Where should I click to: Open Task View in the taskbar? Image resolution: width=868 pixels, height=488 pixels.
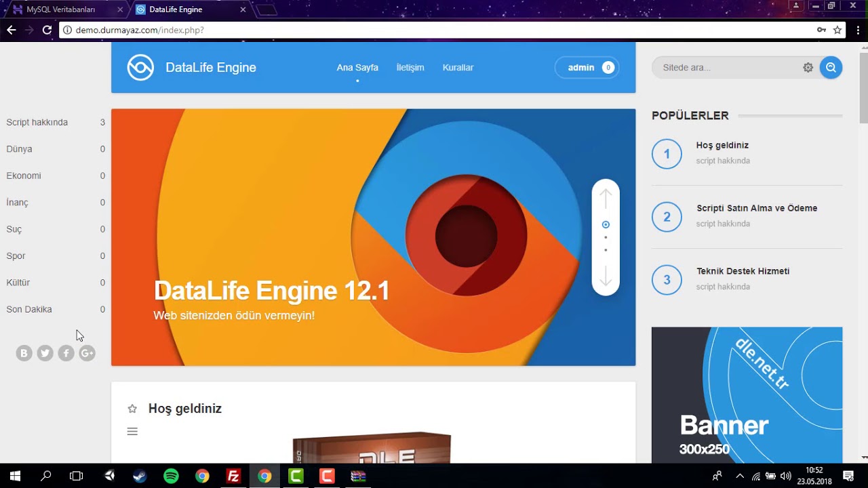(76, 476)
